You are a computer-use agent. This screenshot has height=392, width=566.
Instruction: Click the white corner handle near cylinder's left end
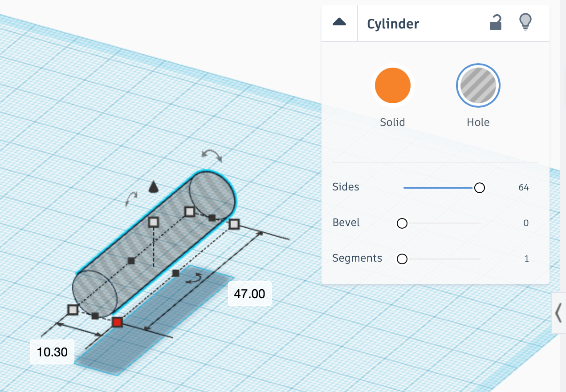pos(73,310)
